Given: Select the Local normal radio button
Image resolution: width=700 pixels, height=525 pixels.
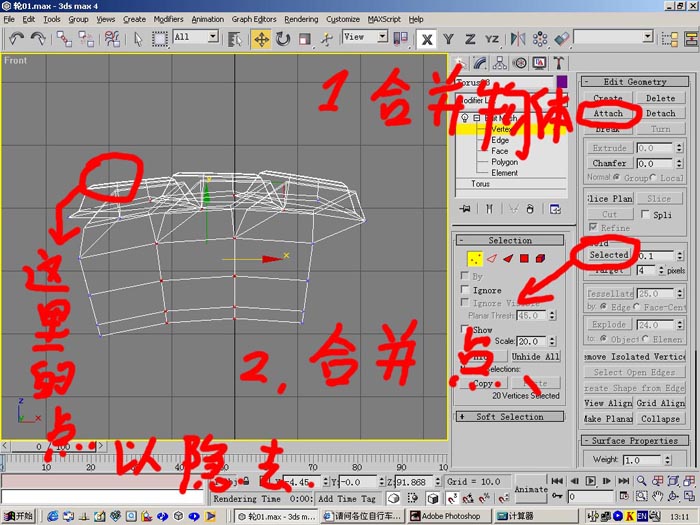Looking at the screenshot, I should pos(653,177).
